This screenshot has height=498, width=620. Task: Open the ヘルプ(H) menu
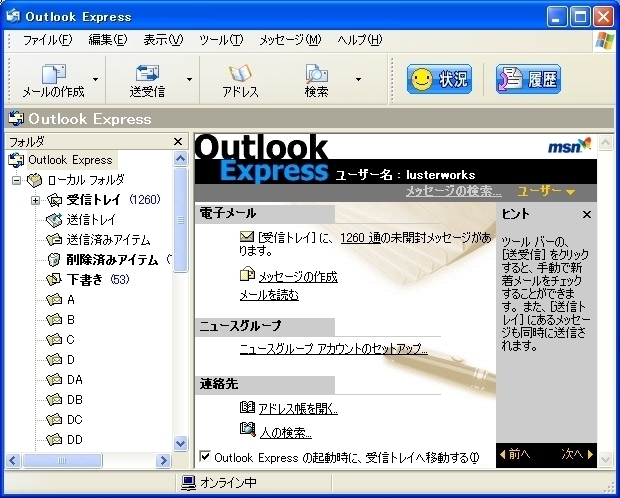click(x=360, y=40)
